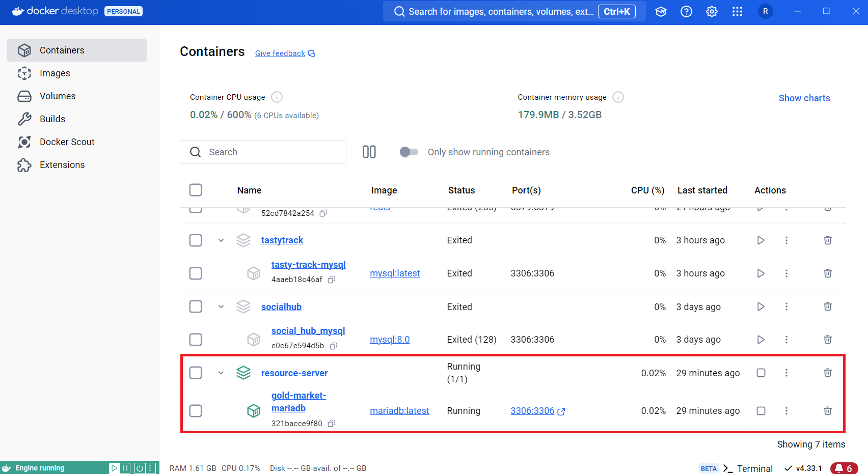Copy container ID e0c67e594d5b

click(x=333, y=346)
